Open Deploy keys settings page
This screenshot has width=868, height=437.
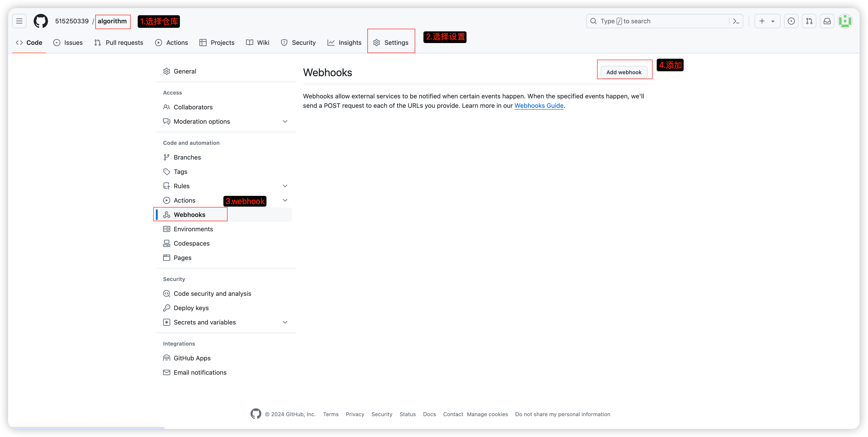[x=191, y=308]
